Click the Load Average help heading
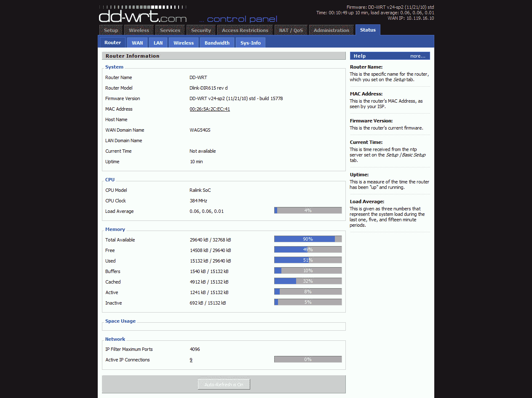 click(367, 202)
